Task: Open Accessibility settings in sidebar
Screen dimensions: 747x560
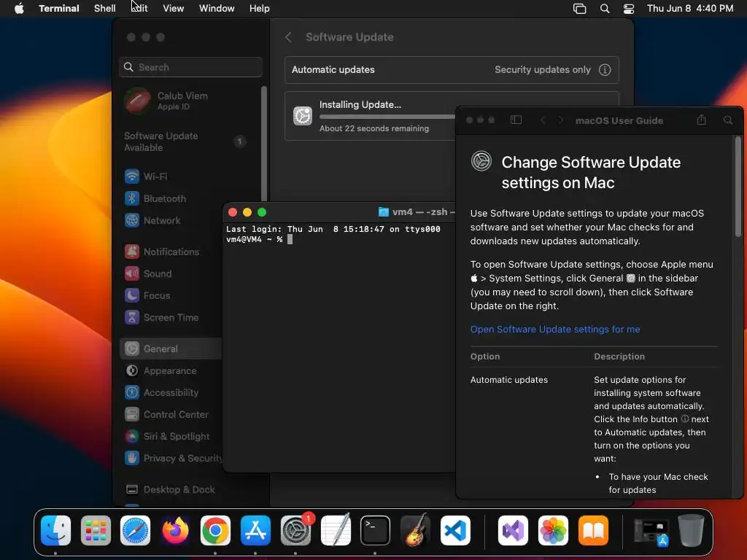Action: click(x=162, y=392)
